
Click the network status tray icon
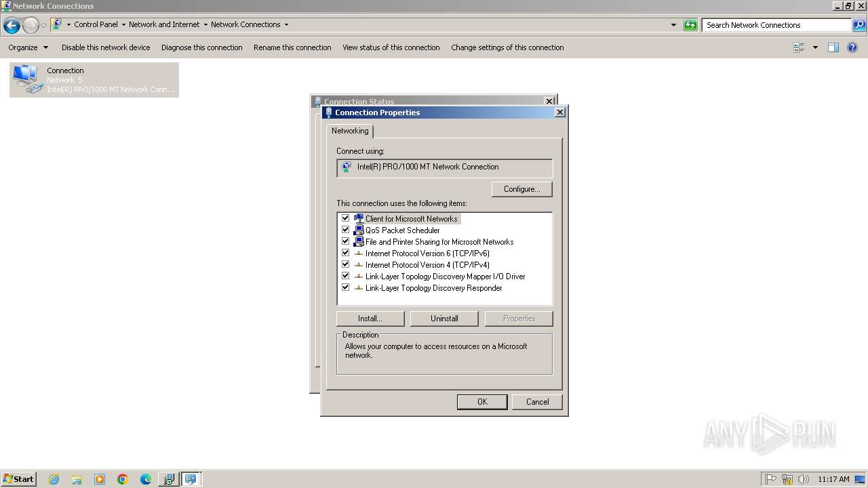click(787, 479)
